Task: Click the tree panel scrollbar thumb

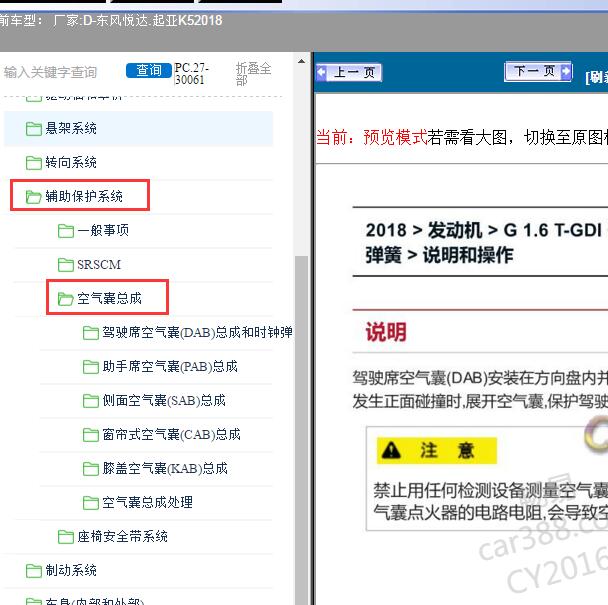Action: point(301,429)
